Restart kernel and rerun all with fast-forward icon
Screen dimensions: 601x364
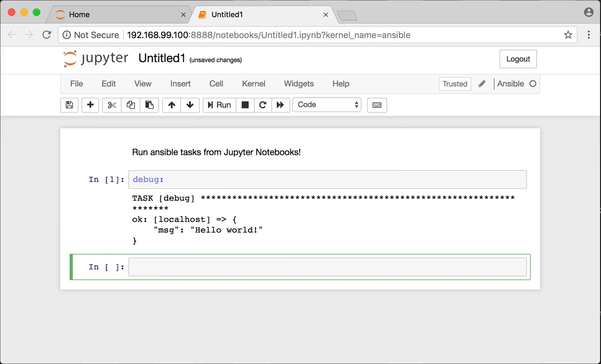coord(280,105)
